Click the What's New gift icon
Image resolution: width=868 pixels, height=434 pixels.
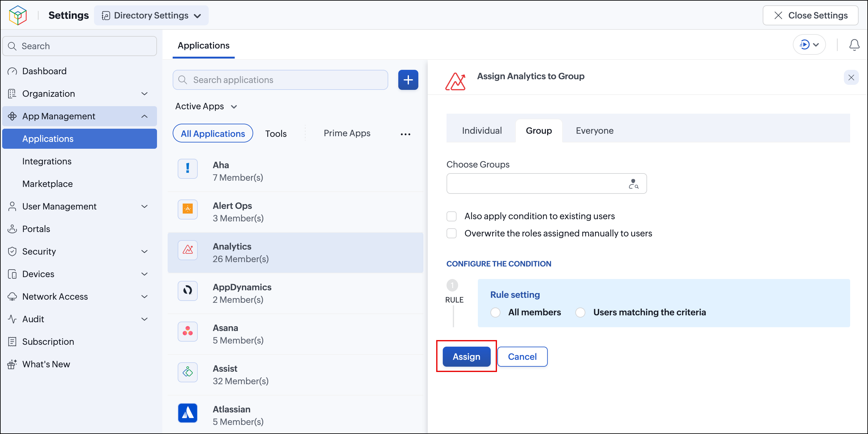pos(12,364)
